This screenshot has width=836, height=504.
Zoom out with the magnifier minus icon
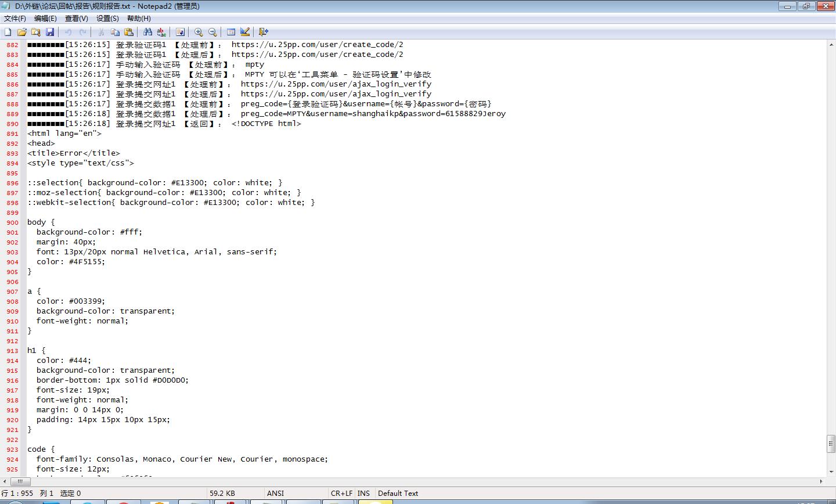(212, 32)
